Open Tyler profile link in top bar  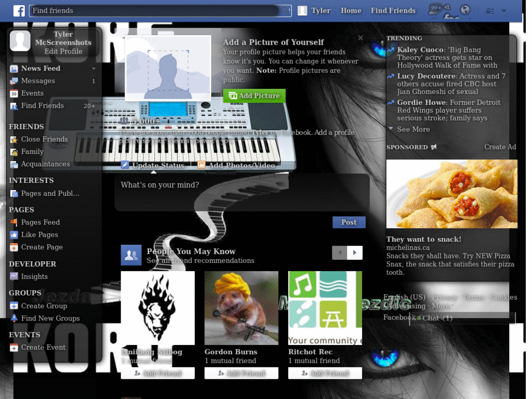[x=321, y=11]
